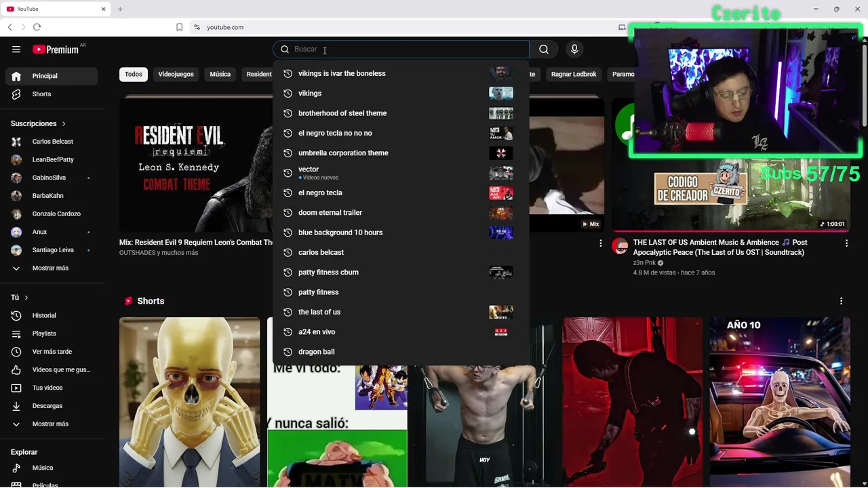The height and width of the screenshot is (488, 868).
Task: Select suggestion a24 en vivo
Action: point(401,332)
